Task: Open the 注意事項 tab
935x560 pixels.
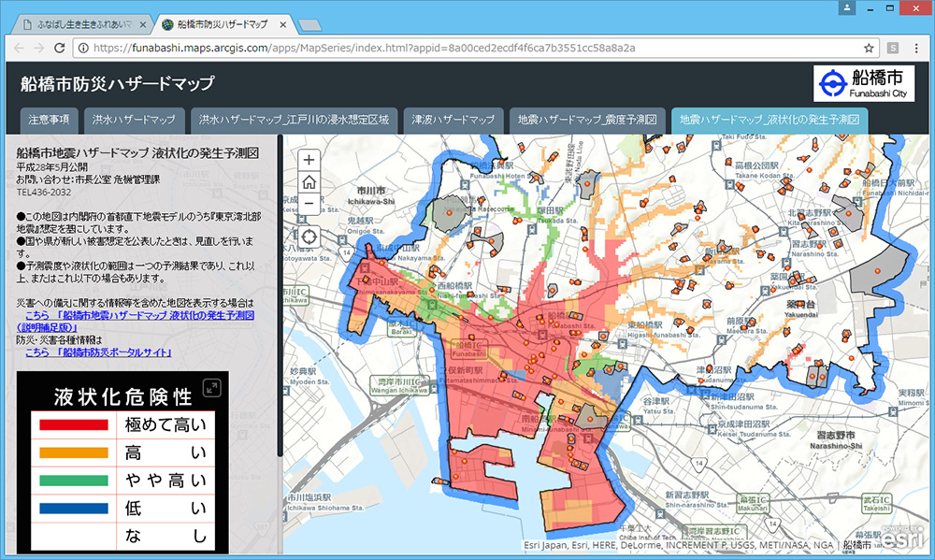Action: (x=49, y=121)
